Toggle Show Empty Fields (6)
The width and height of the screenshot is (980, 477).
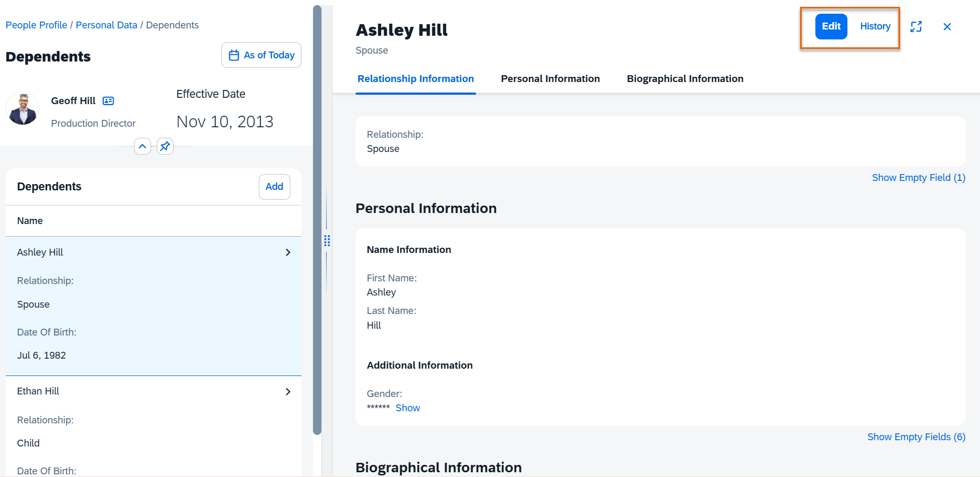(x=916, y=437)
